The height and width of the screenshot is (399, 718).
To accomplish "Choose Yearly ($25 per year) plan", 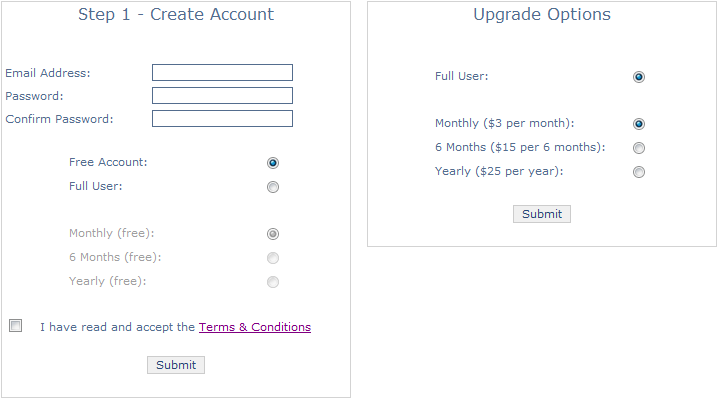I will tap(639, 172).
